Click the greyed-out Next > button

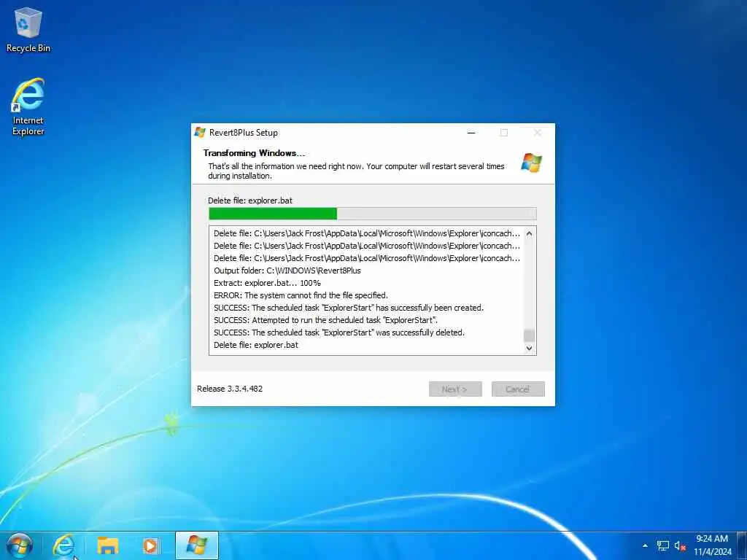coord(455,389)
